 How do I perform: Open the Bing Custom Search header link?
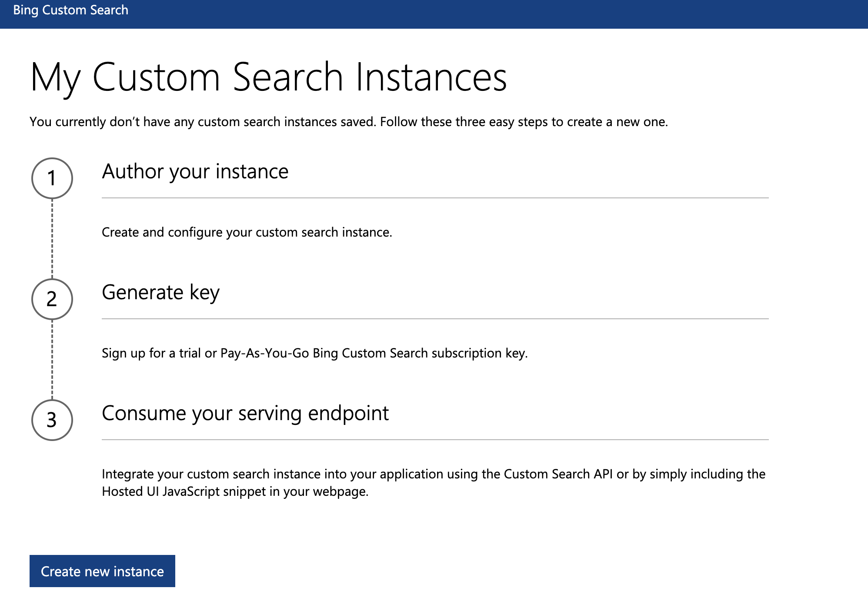pos(71,10)
